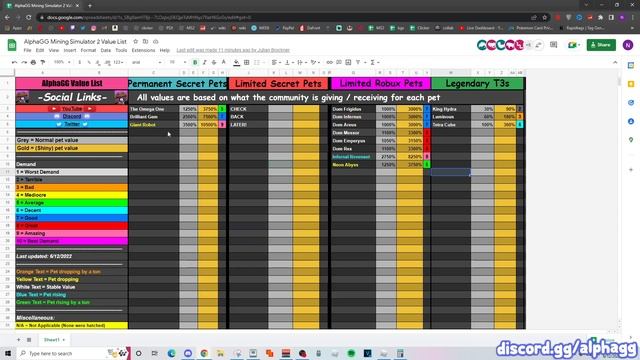Click the insert link icon

coord(329,62)
